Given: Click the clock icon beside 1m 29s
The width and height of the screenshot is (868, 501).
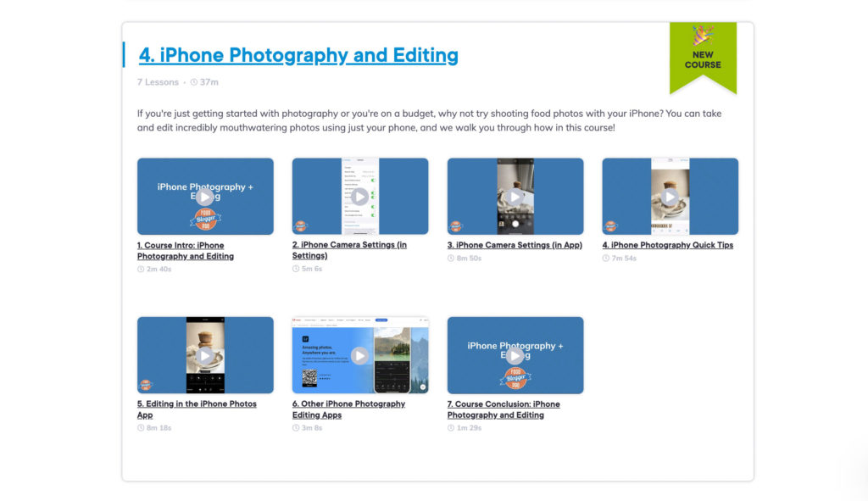Looking at the screenshot, I should coord(451,428).
